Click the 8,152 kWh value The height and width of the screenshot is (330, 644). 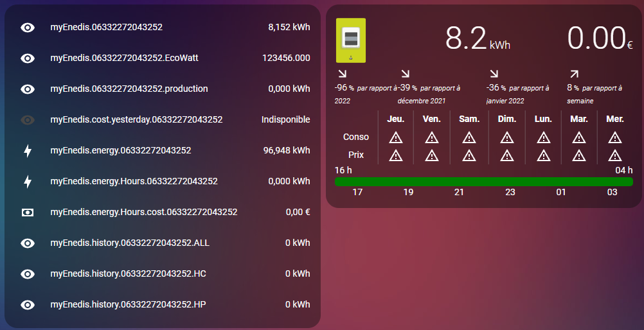point(289,27)
